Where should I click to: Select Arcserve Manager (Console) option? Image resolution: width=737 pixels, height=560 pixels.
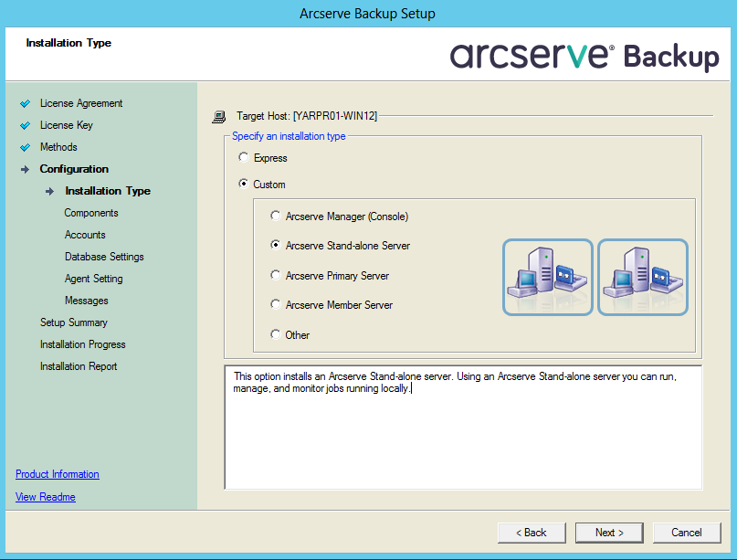pyautogui.click(x=275, y=215)
